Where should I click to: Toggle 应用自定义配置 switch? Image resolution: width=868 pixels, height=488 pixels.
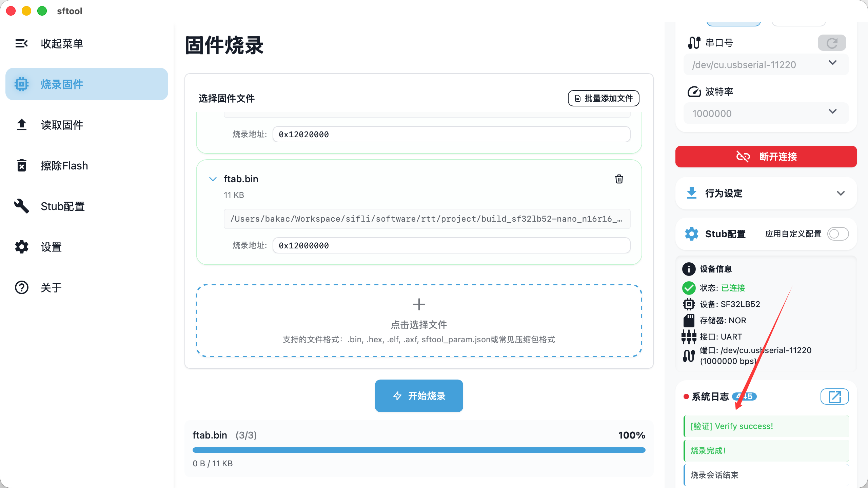tap(838, 234)
